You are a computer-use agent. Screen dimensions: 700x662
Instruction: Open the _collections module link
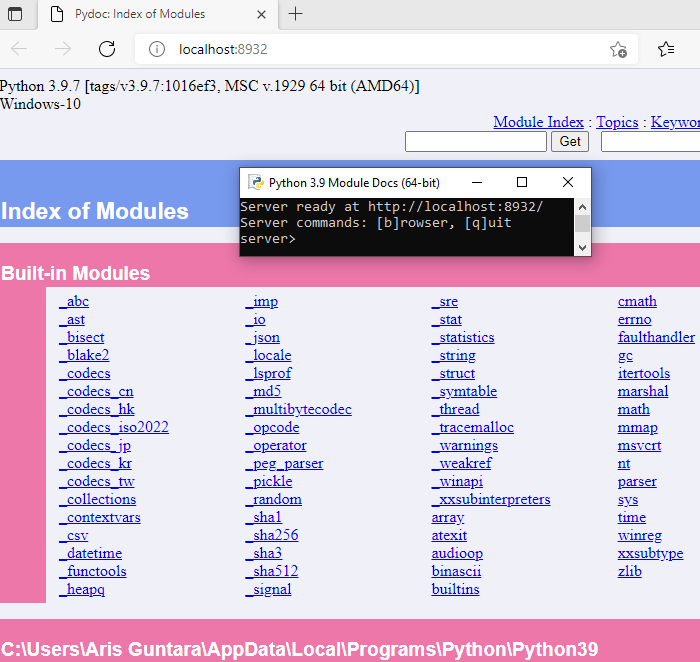97,499
